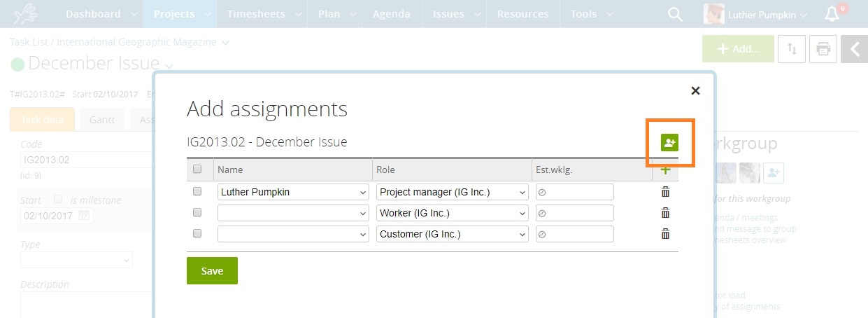Click the green plus add row icon

pos(665,170)
